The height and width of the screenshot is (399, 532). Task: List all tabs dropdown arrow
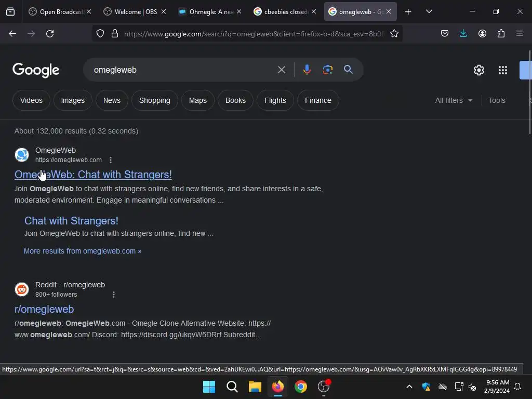tap(429, 12)
